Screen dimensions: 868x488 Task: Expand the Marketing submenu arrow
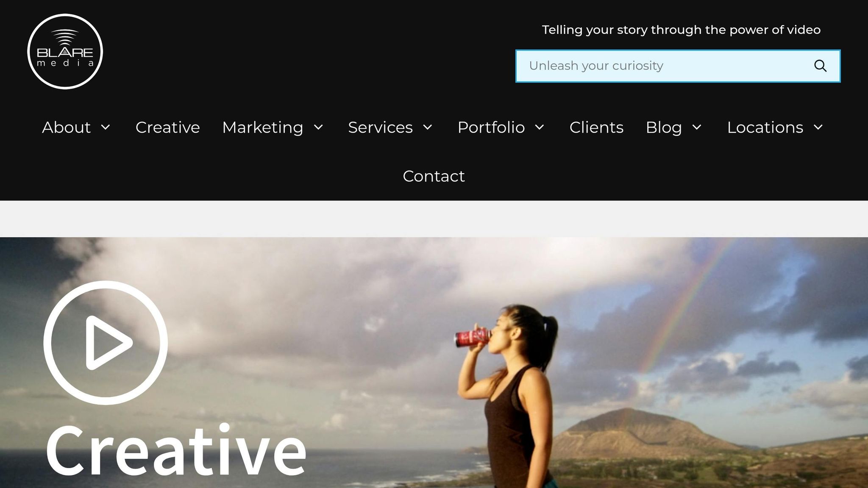tap(318, 127)
